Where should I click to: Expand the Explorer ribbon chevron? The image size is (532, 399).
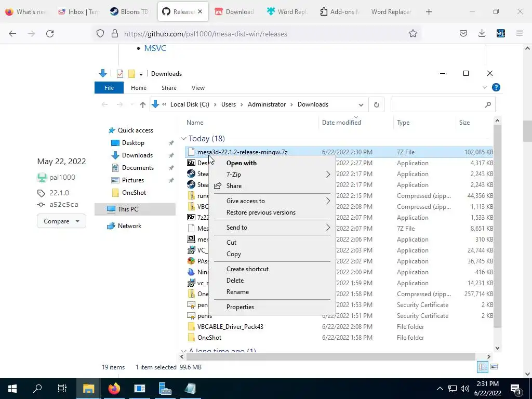[x=485, y=87]
